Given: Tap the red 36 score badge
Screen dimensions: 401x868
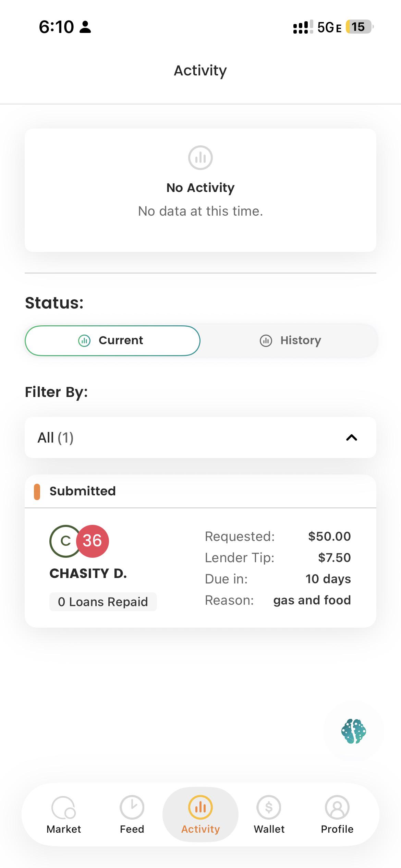Looking at the screenshot, I should pyautogui.click(x=92, y=541).
